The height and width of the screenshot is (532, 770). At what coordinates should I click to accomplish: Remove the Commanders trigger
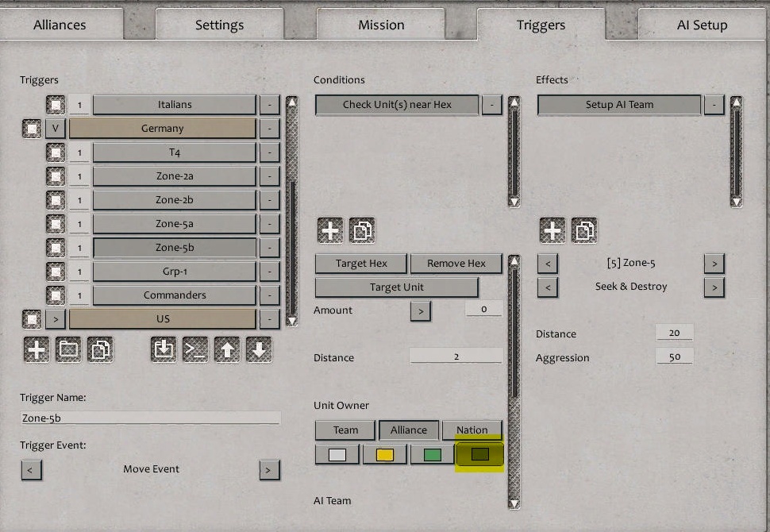pyautogui.click(x=270, y=295)
